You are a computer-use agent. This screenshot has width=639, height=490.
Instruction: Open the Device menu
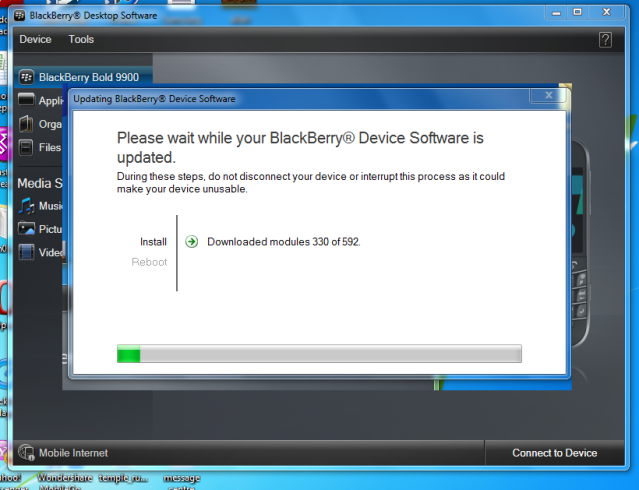click(x=35, y=39)
